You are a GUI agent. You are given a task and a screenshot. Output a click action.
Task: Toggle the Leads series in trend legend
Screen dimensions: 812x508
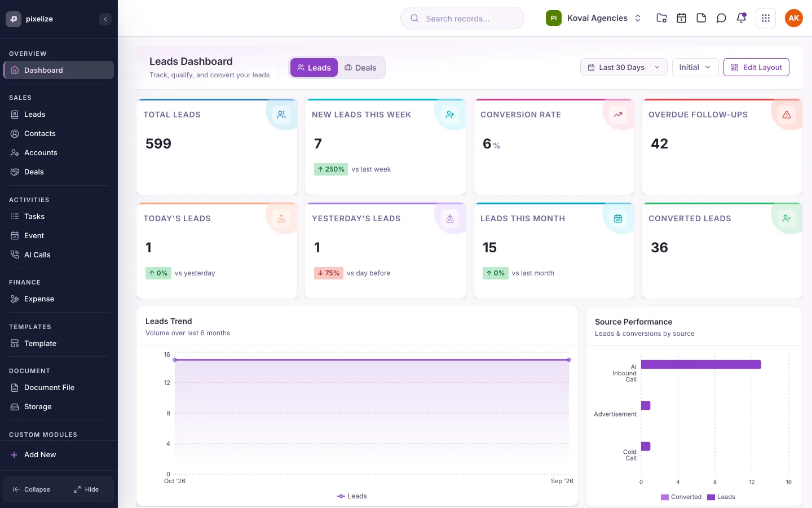[352, 496]
